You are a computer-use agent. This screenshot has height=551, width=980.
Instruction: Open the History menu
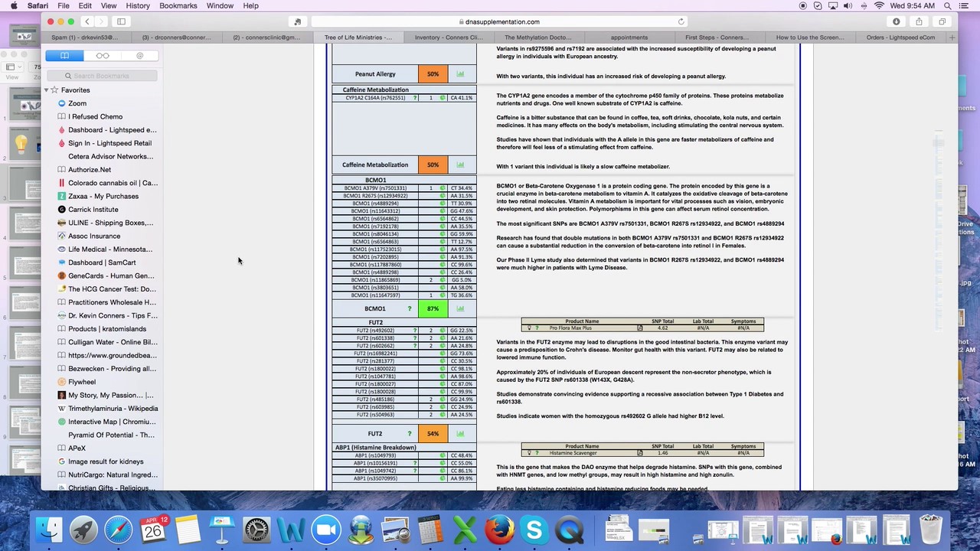click(x=138, y=5)
